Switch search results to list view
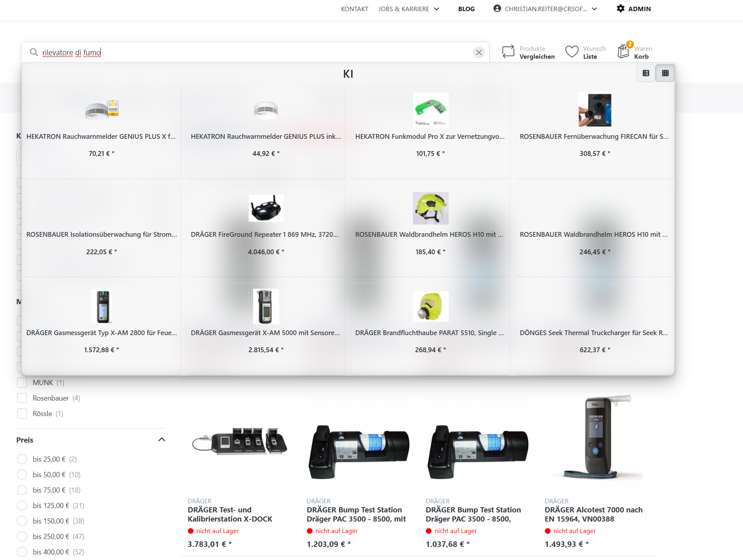This screenshot has width=743, height=560. (646, 73)
